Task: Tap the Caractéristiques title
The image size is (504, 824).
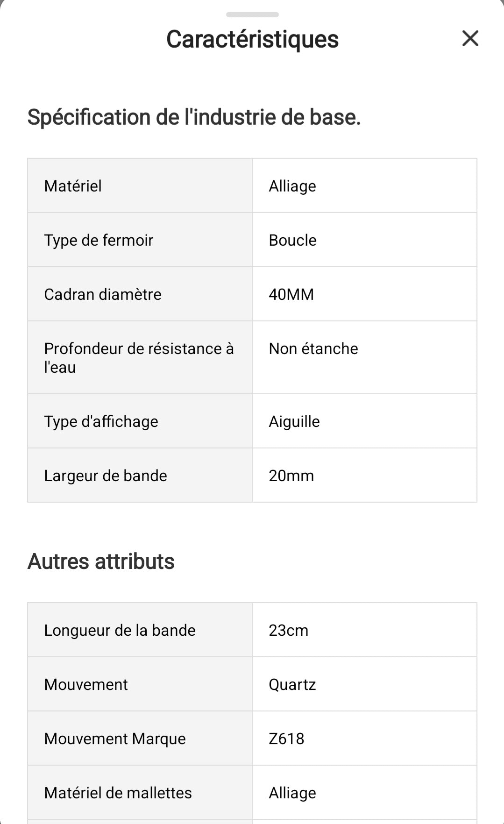Action: click(x=252, y=39)
